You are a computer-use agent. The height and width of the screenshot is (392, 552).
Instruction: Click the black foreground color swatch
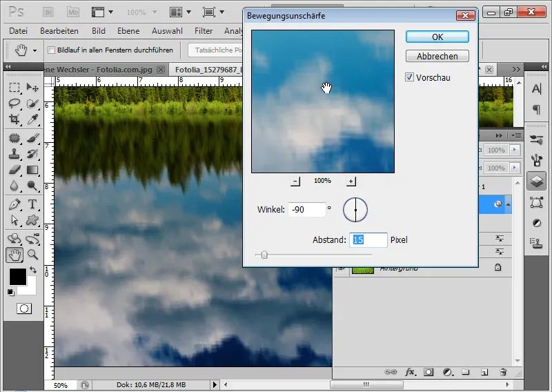pyautogui.click(x=18, y=277)
